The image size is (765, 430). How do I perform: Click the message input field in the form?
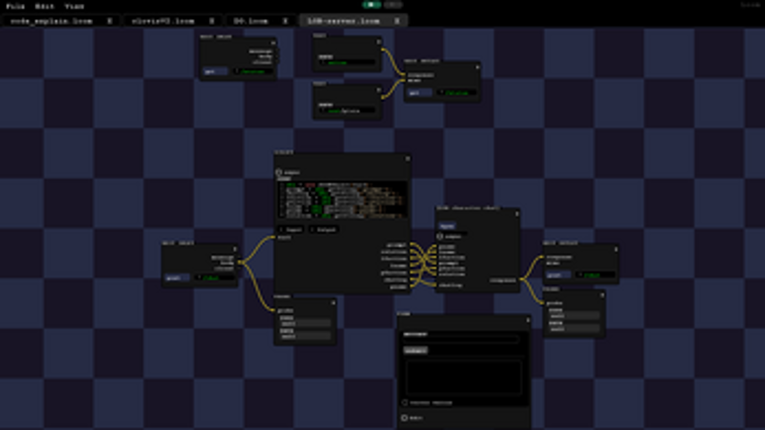coord(461,340)
